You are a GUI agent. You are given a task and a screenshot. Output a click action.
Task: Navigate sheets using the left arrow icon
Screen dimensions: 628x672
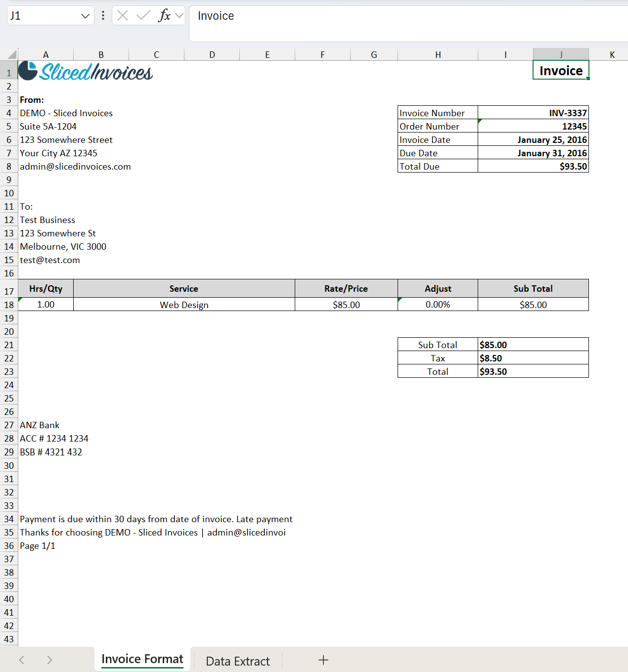point(21,660)
